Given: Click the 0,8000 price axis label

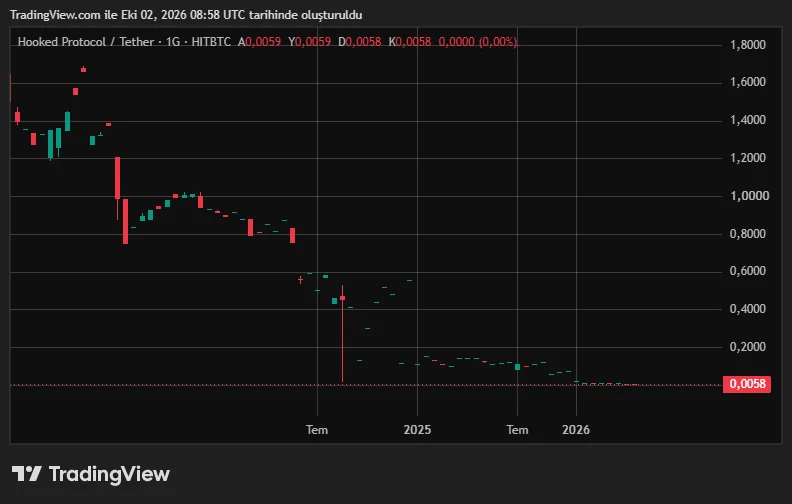Looking at the screenshot, I should 748,234.
